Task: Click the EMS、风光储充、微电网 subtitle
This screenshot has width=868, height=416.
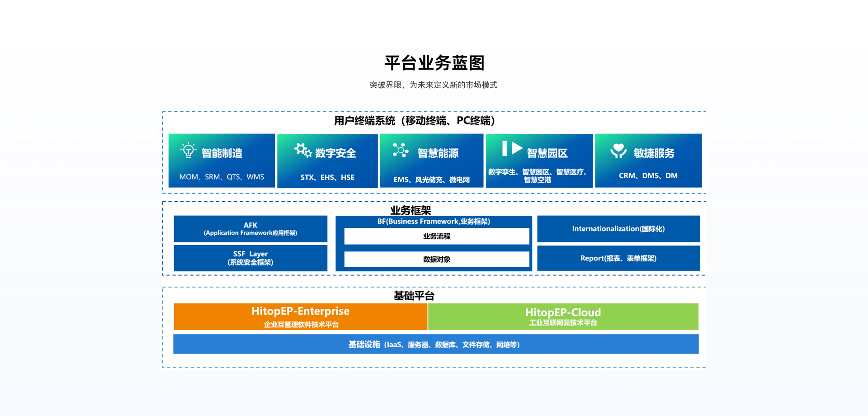Action: (431, 180)
